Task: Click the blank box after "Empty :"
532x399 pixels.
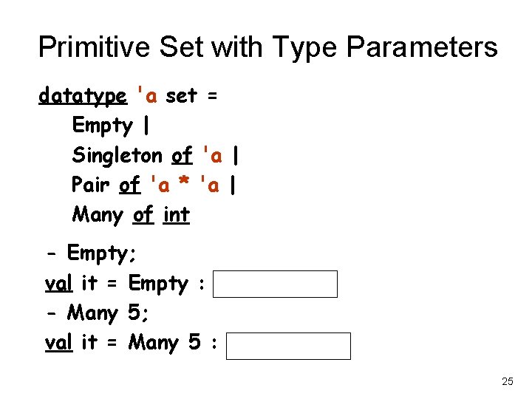Action: (x=275, y=284)
